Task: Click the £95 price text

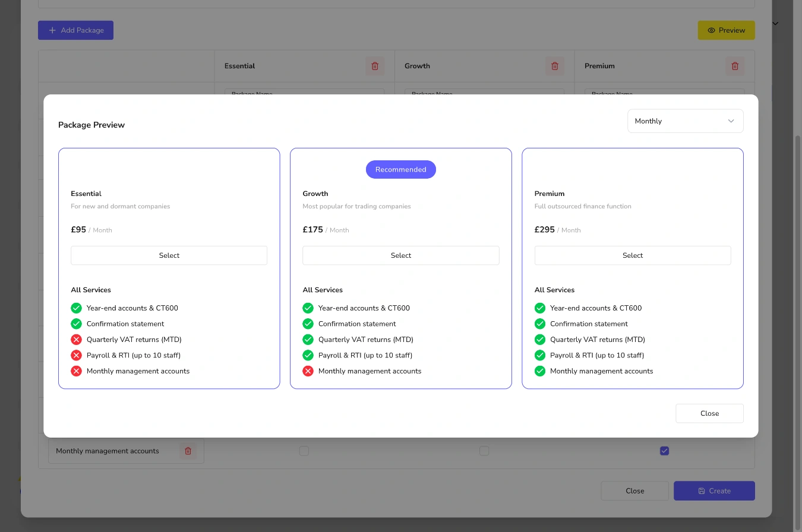Action: coord(78,229)
